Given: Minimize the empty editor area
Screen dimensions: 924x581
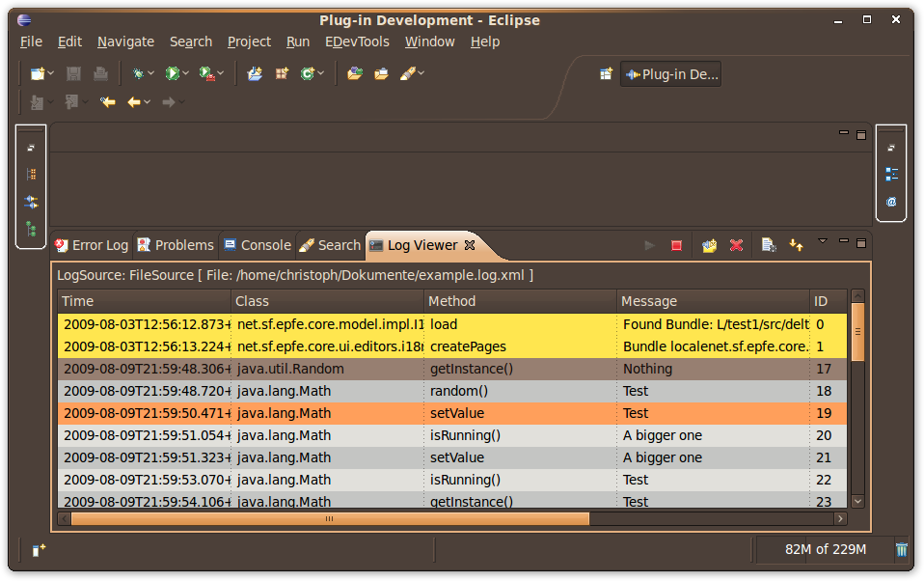Looking at the screenshot, I should pos(843,133).
